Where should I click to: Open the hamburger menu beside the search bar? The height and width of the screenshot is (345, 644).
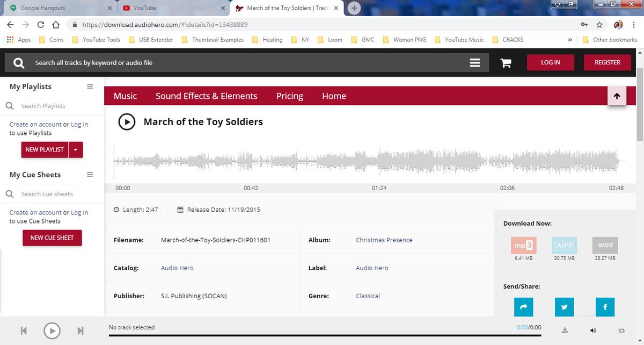(475, 63)
